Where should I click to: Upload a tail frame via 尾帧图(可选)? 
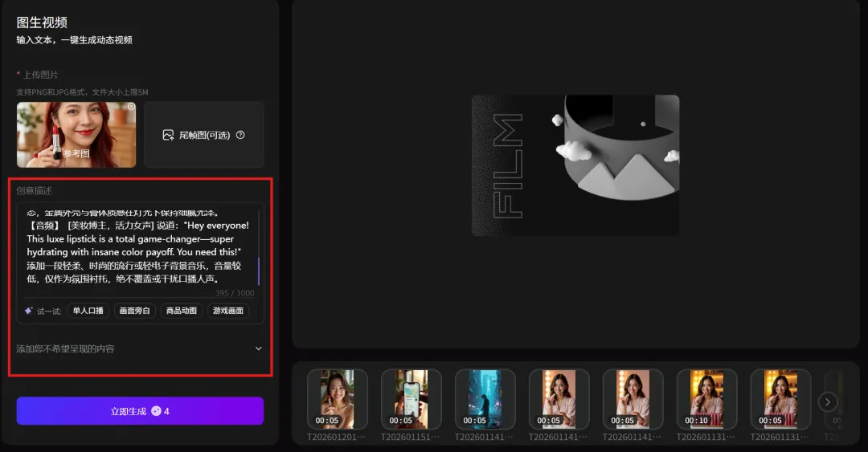203,135
